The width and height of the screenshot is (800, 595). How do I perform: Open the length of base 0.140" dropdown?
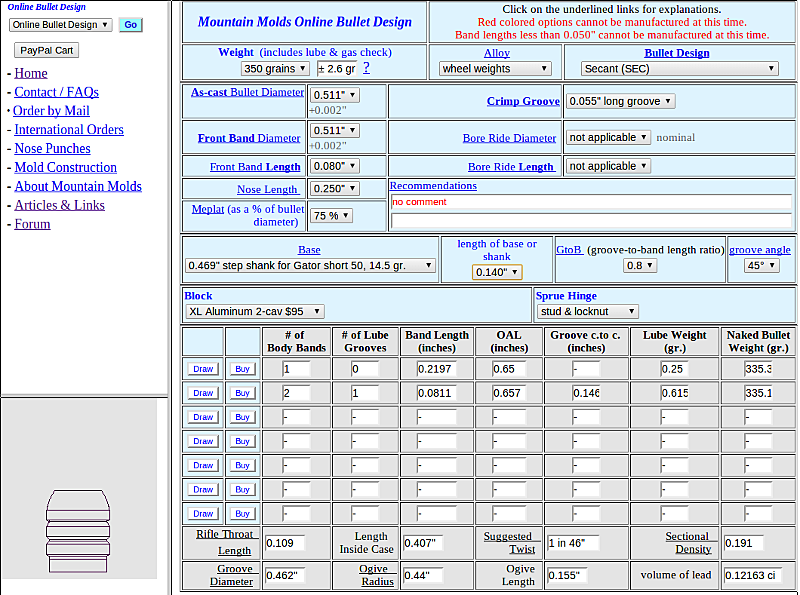point(496,272)
